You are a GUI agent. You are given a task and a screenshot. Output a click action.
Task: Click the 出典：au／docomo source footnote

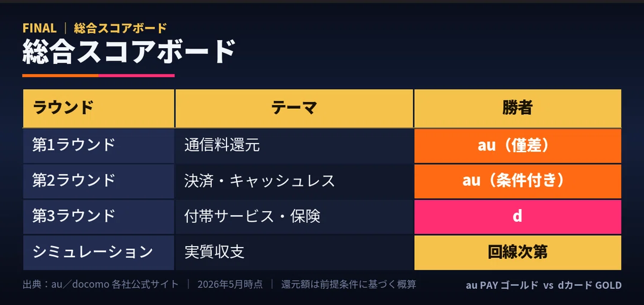(x=100, y=285)
